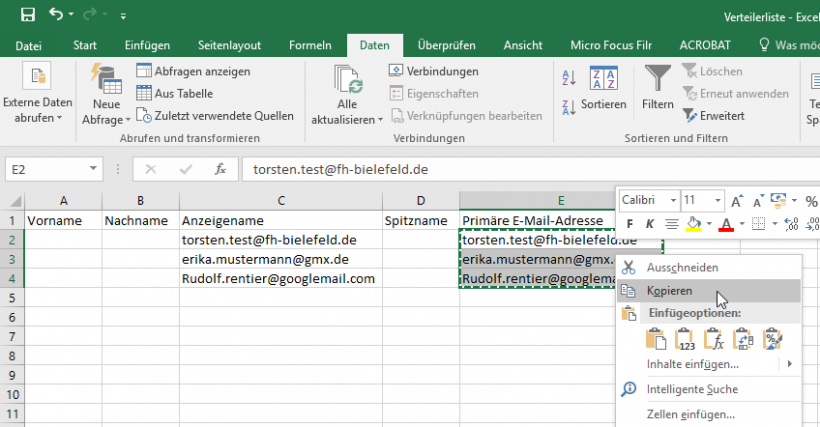
Task: Toggle italic (K) in mini toolbar
Action: tap(649, 224)
